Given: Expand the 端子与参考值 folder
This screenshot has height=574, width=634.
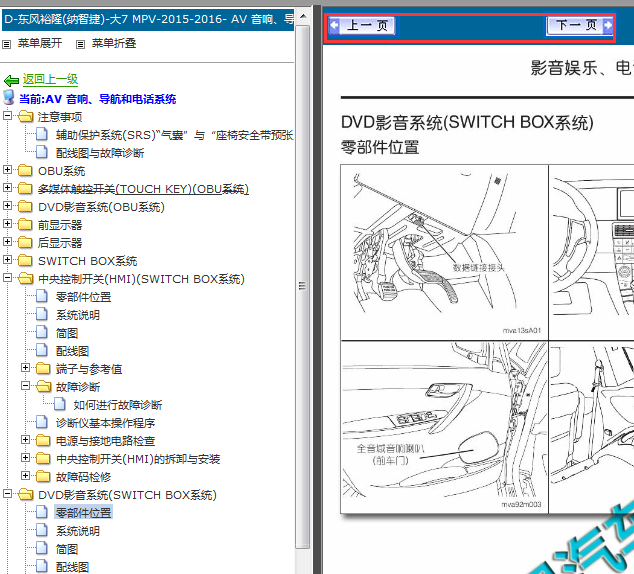Looking at the screenshot, I should tap(25, 367).
